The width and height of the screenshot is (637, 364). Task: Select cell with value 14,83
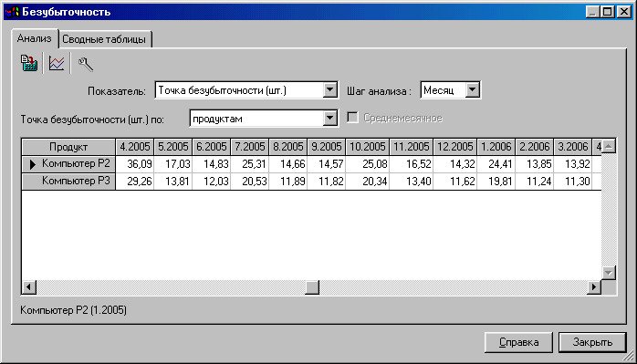211,164
